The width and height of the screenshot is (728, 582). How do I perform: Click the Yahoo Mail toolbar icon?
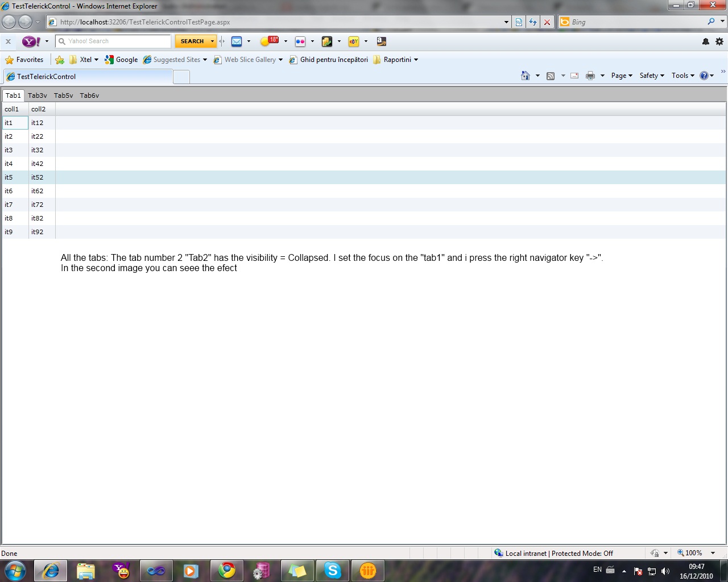coord(237,41)
